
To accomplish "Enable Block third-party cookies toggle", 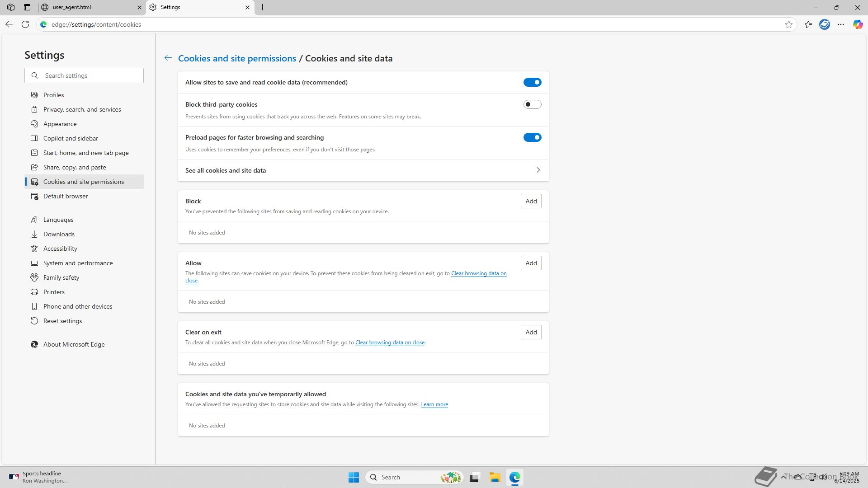I will [x=532, y=104].
